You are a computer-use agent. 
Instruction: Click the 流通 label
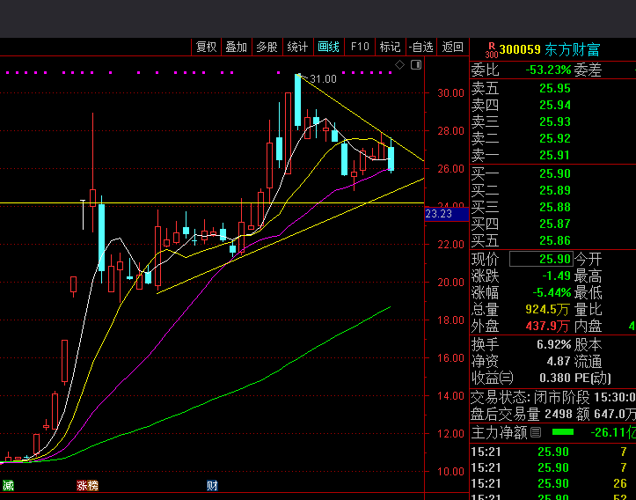click(x=588, y=361)
